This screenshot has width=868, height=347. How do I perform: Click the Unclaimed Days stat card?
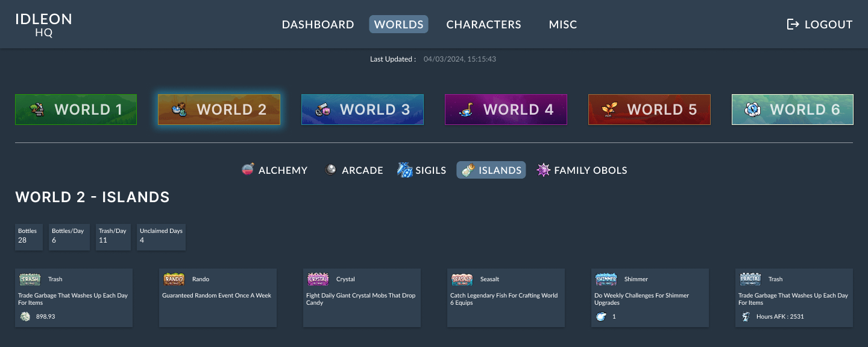[x=161, y=236]
